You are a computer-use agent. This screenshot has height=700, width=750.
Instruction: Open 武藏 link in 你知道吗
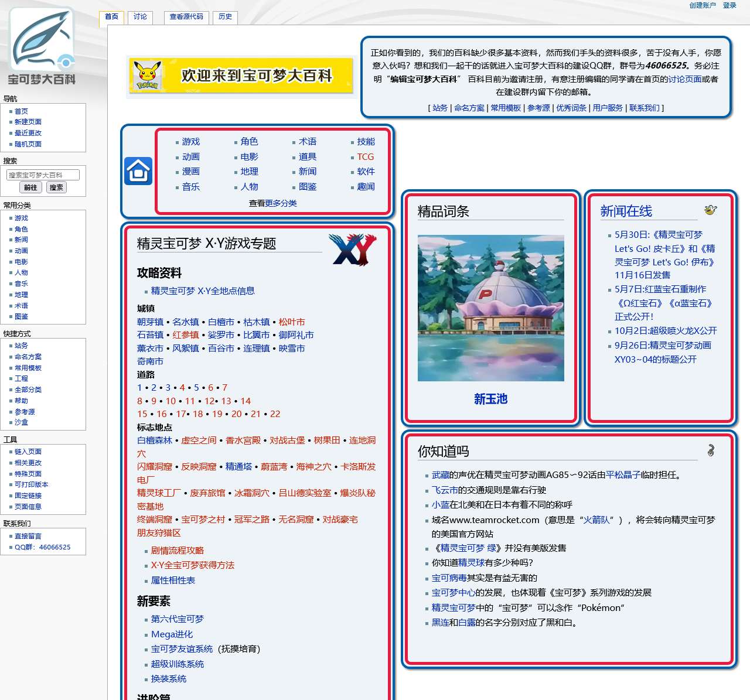[441, 475]
